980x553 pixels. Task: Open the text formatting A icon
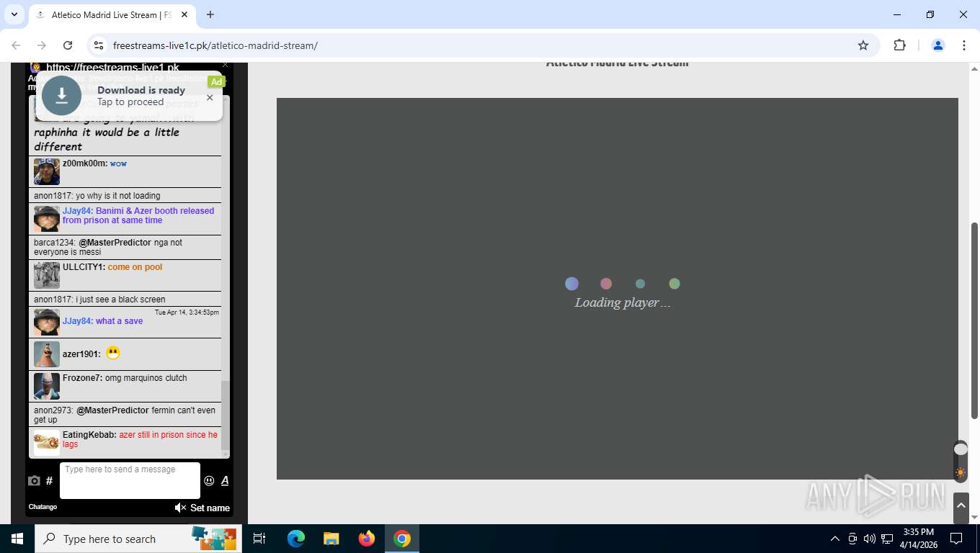coord(225,481)
